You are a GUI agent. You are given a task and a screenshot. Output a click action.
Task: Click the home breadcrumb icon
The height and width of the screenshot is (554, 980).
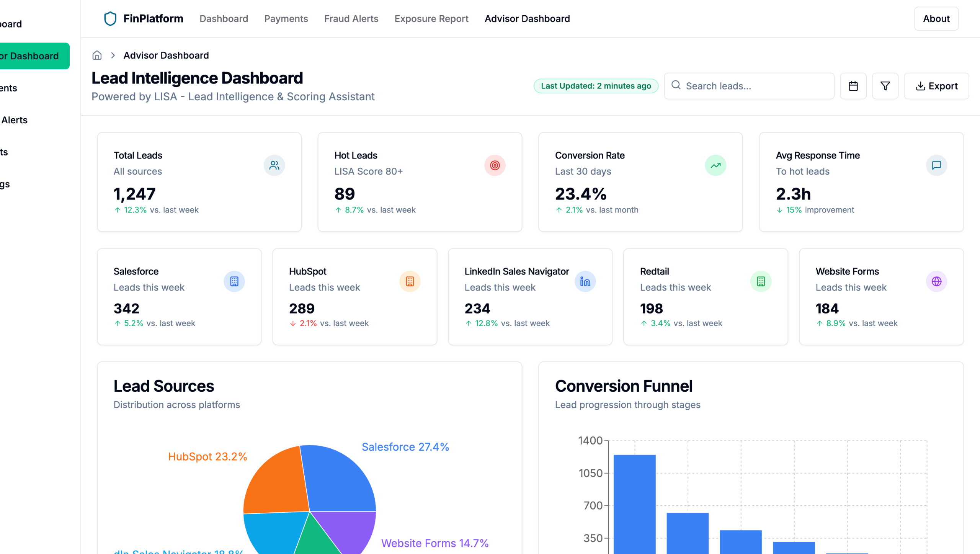point(97,55)
